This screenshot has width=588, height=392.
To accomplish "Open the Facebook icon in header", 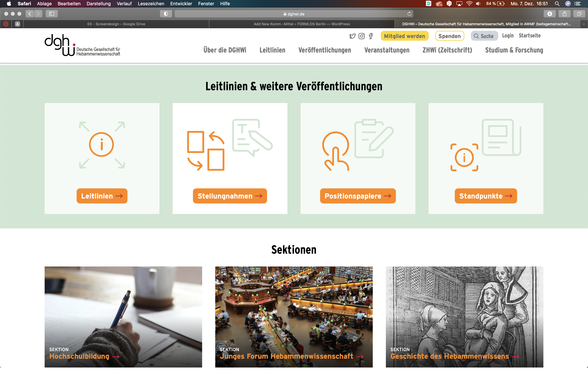I will coord(371,36).
